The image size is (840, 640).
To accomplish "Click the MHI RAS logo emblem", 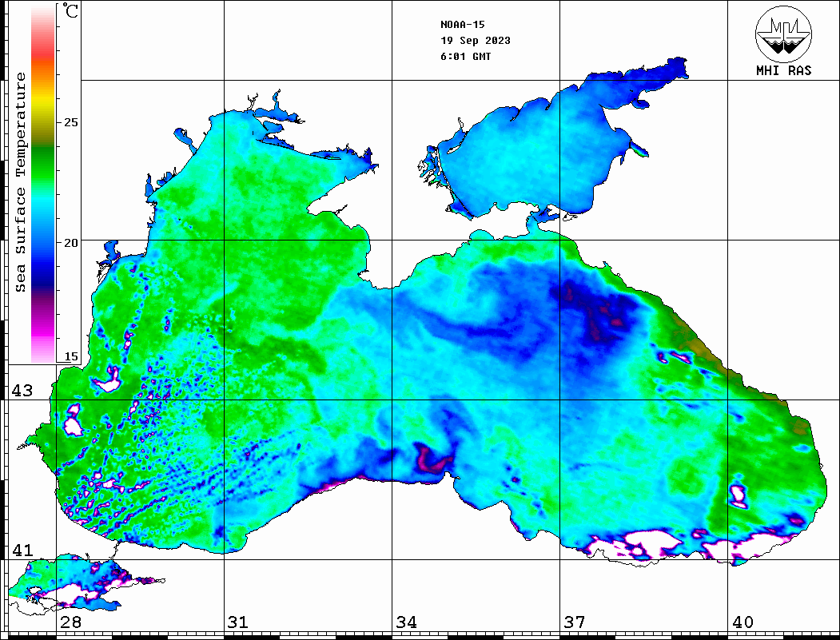I will [x=783, y=34].
